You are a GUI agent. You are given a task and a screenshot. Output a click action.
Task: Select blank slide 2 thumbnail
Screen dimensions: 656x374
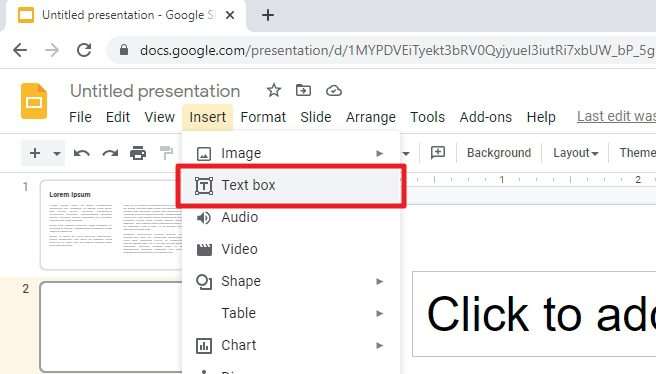(111, 326)
